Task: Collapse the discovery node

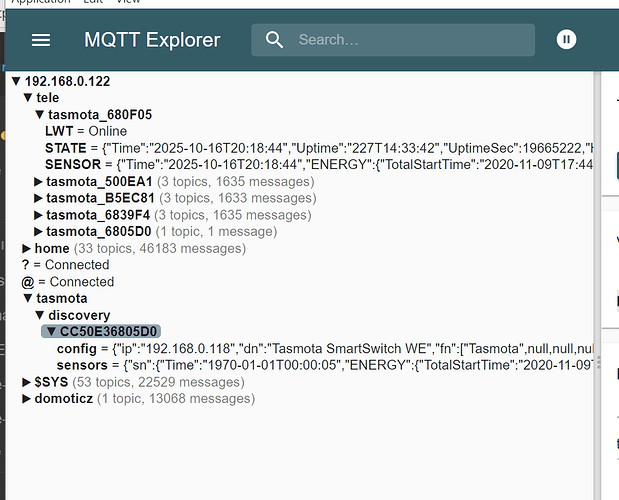Action: [39, 315]
